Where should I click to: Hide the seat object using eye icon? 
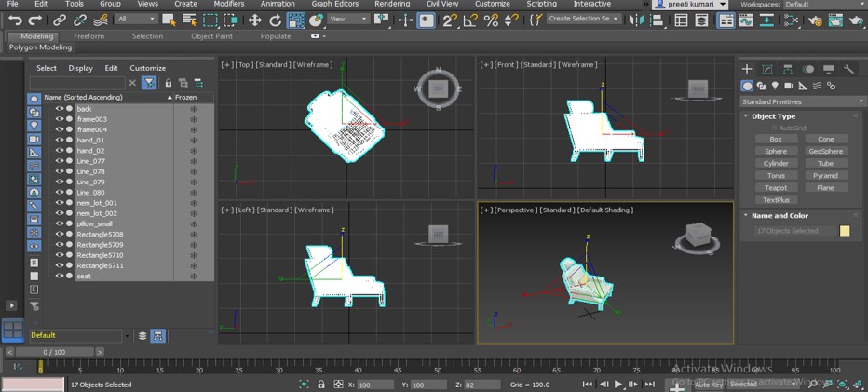59,276
